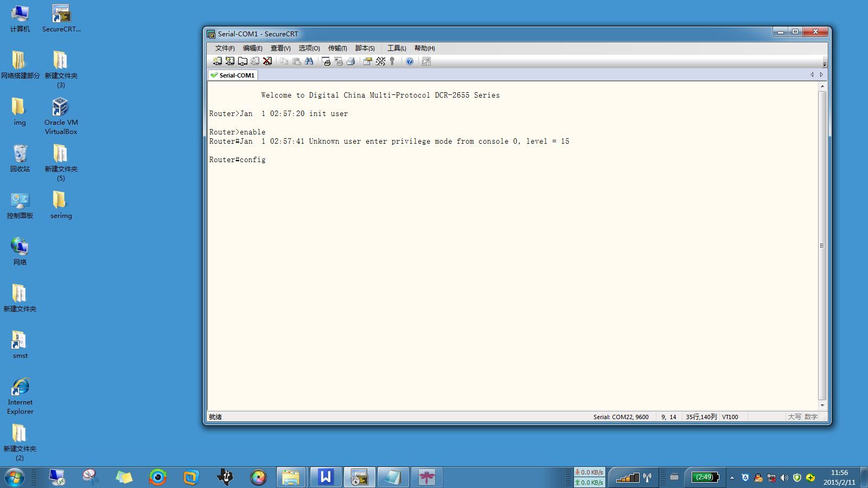Open the 查看(V) menu
Viewport: 868px width, 488px height.
(x=280, y=48)
